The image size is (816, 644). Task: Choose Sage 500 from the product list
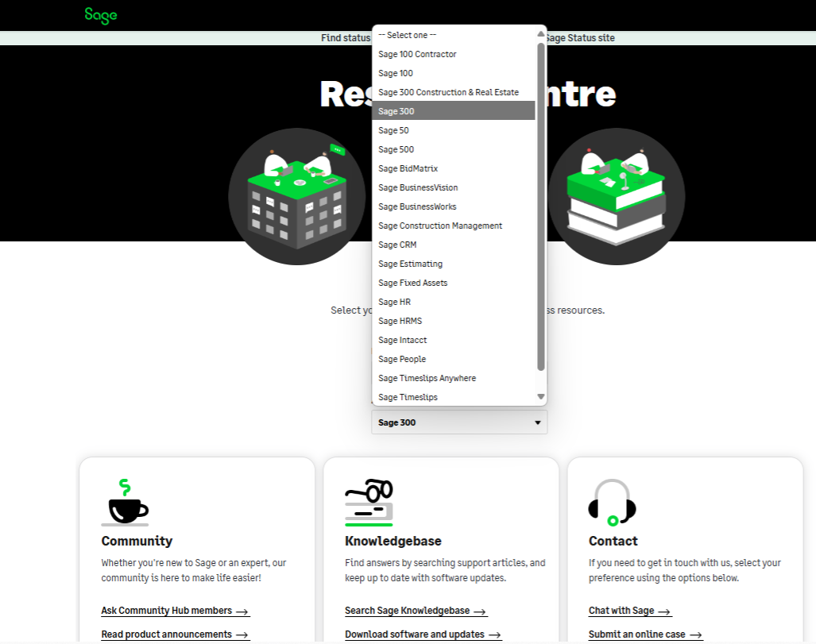453,149
